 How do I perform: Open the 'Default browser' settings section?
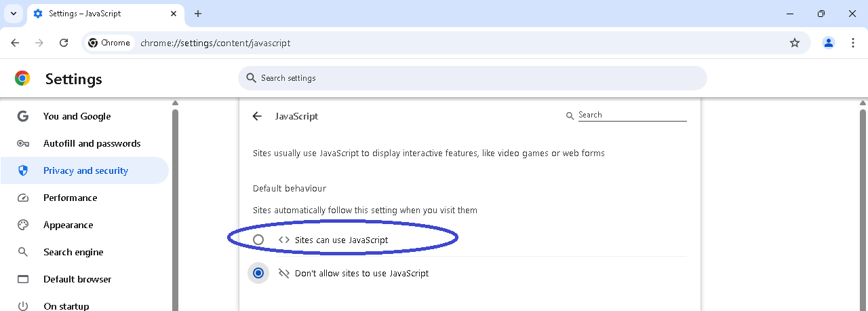point(77,279)
